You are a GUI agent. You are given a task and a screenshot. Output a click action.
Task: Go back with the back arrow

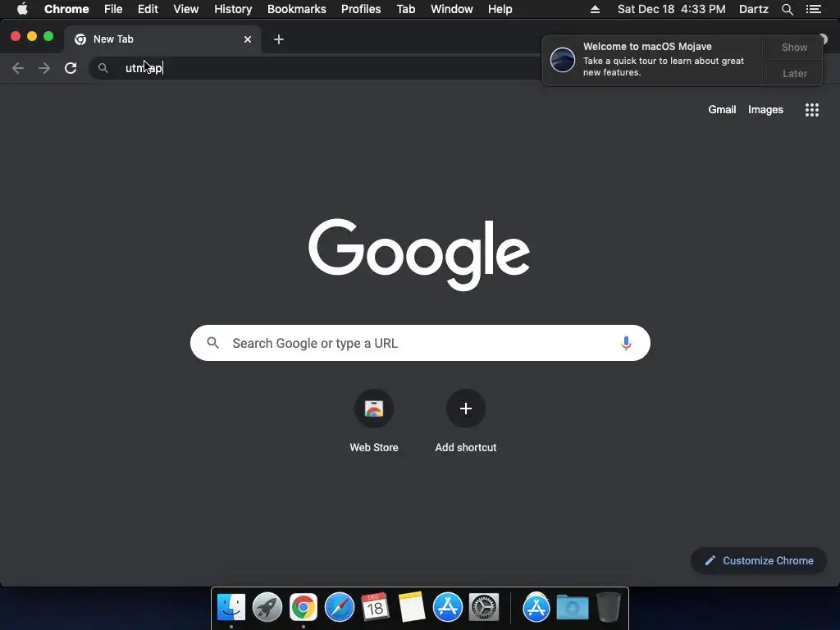click(x=18, y=68)
